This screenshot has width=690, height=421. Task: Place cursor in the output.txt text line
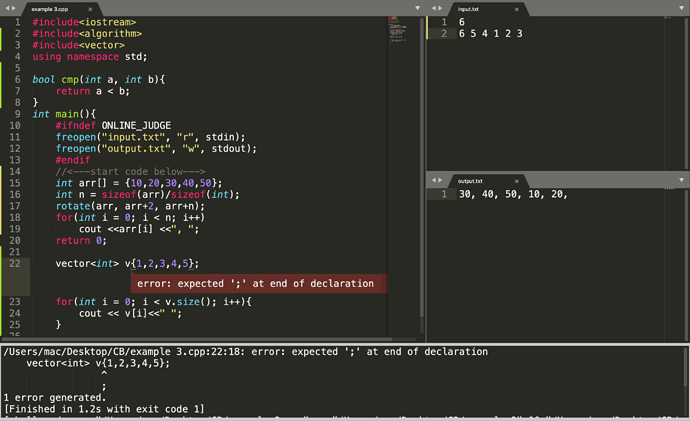[x=512, y=194]
